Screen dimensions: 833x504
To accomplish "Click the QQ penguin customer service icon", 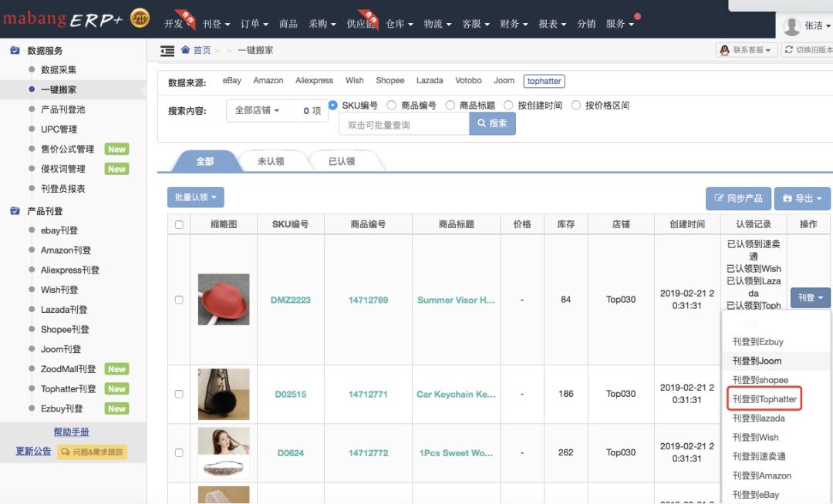I will [724, 50].
